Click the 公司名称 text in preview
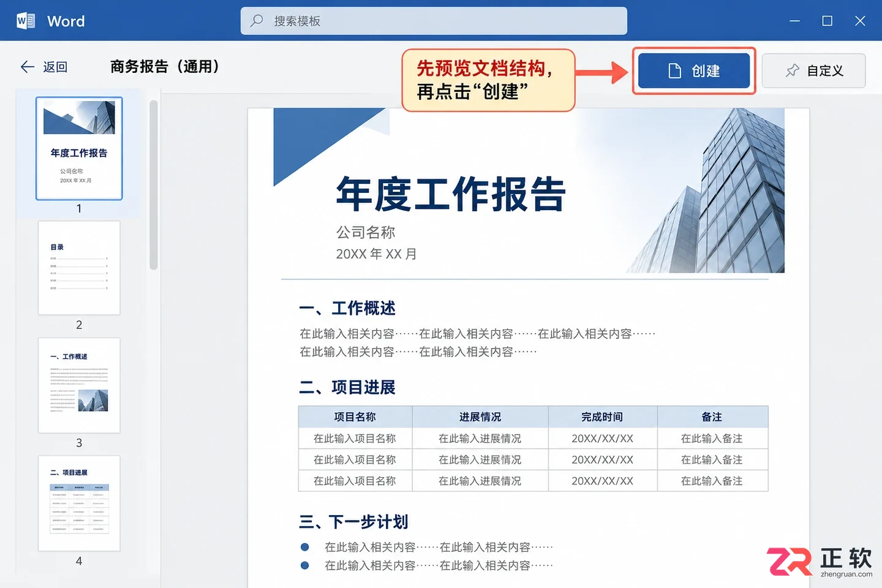 coord(366,232)
